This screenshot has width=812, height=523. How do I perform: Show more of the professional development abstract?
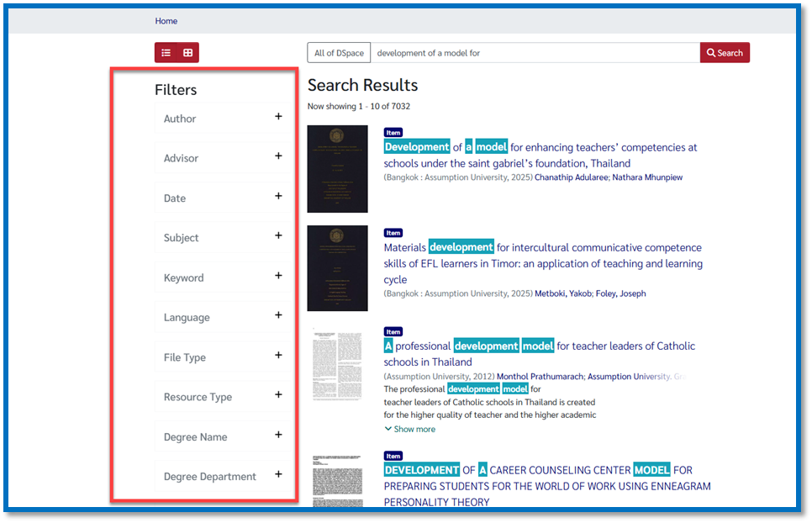(410, 429)
